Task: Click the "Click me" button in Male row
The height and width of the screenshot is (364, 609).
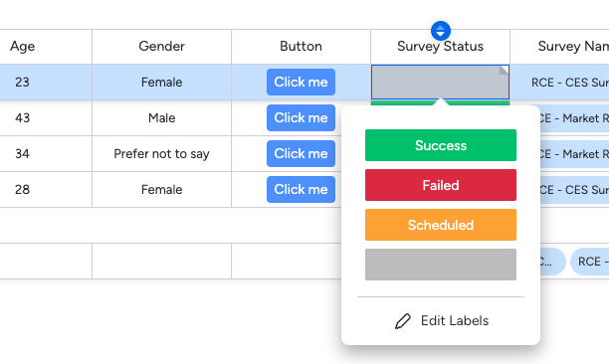Action: tap(301, 117)
